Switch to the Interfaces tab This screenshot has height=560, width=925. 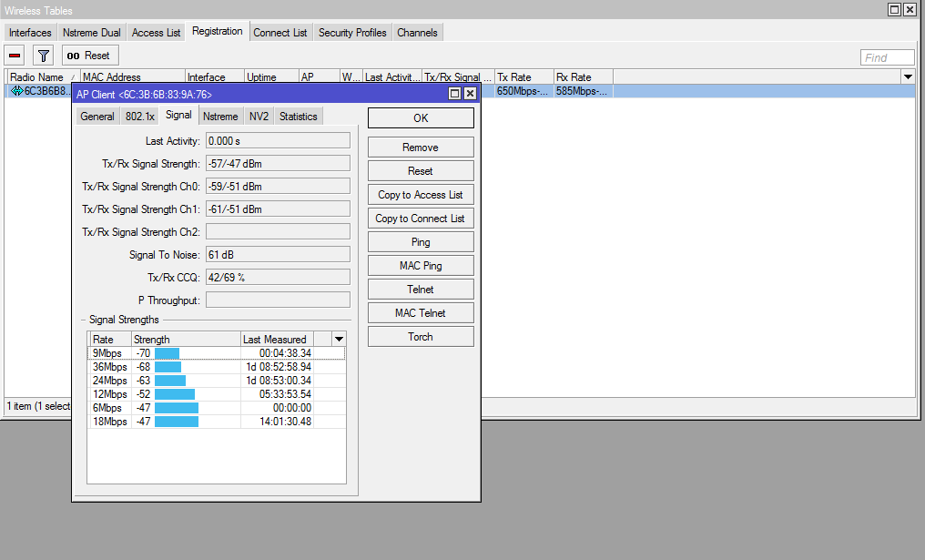30,33
